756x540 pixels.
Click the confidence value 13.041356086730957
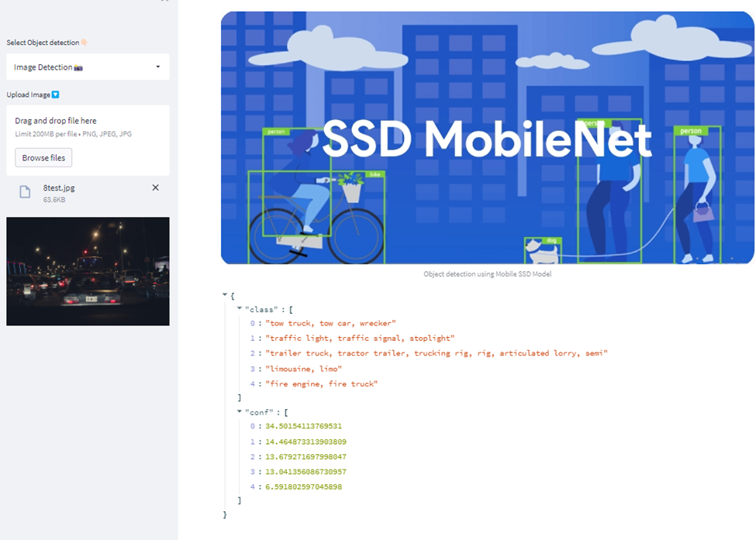306,472
